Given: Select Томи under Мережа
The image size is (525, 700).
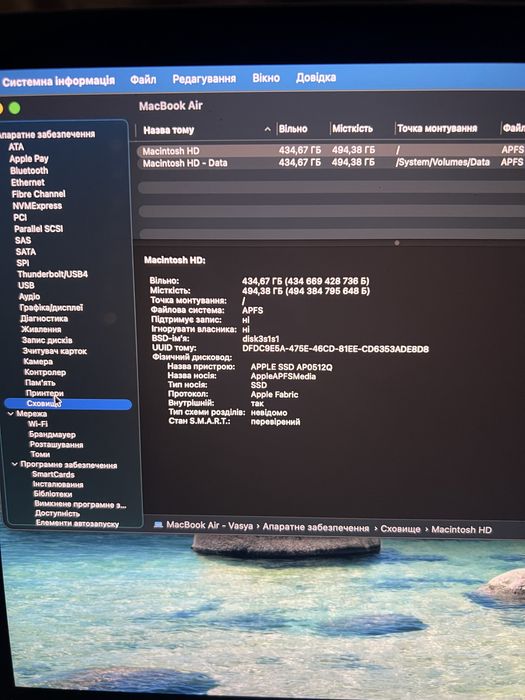Looking at the screenshot, I should (x=40, y=454).
